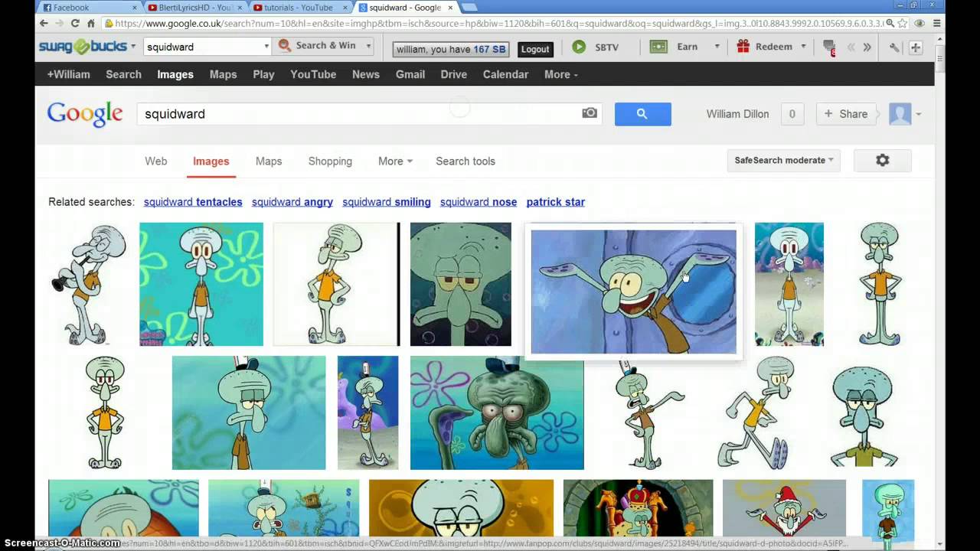The width and height of the screenshot is (980, 551).
Task: Expand the More dropdown under search tabs
Action: click(395, 161)
